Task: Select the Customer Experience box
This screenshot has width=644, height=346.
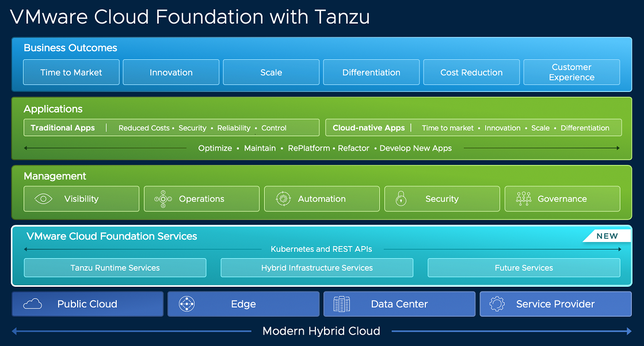Action: pyautogui.click(x=571, y=72)
